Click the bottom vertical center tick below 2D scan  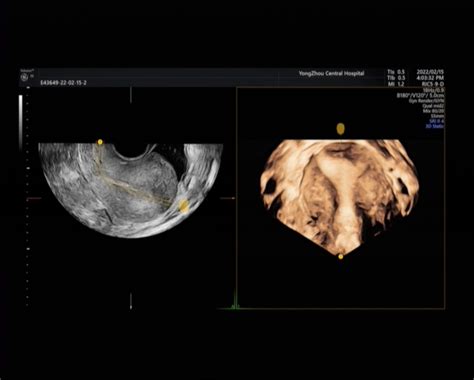pos(131,301)
